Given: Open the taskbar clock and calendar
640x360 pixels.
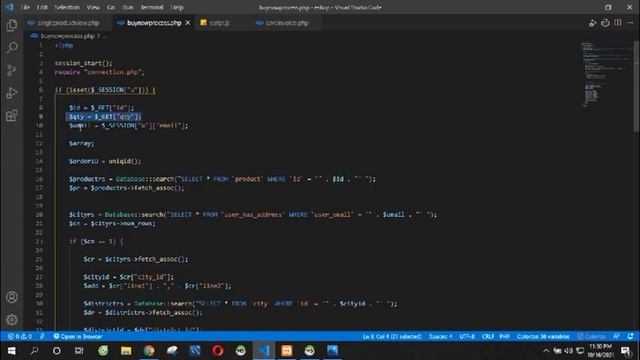Looking at the screenshot, I should (600, 351).
